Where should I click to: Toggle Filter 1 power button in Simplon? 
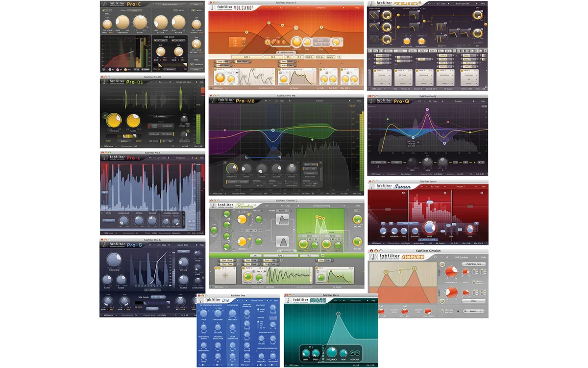click(x=442, y=264)
